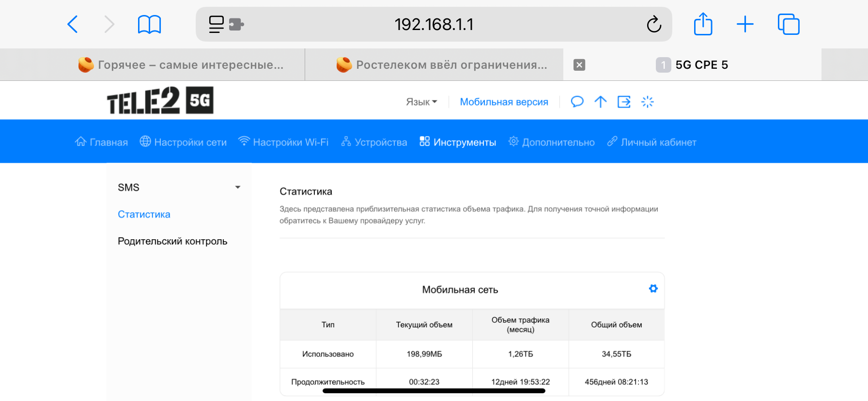Go back with Safari back arrow
The height and width of the screenshot is (401, 868).
[73, 24]
